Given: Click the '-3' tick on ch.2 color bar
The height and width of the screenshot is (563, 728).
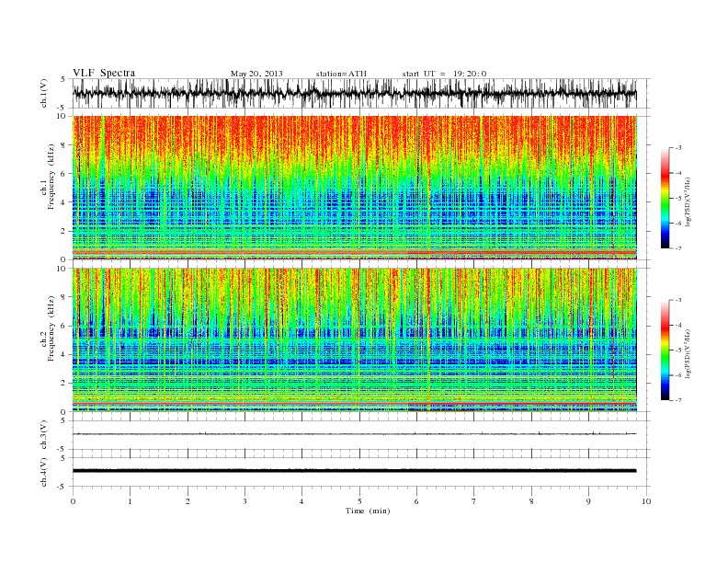Looking at the screenshot, I should tap(678, 300).
